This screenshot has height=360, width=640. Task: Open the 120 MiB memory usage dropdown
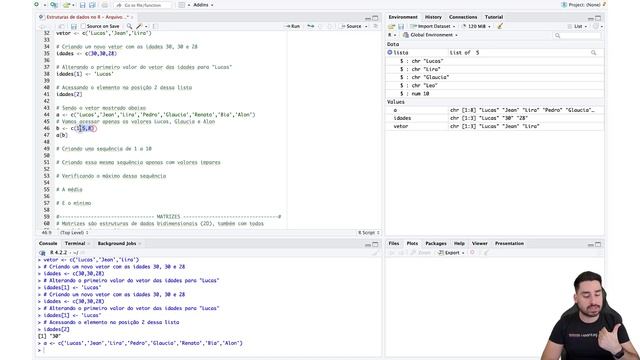point(476,26)
